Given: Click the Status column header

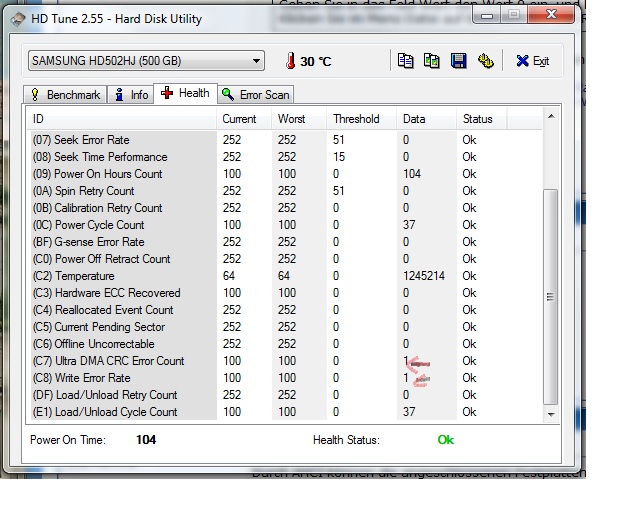Looking at the screenshot, I should (481, 119).
